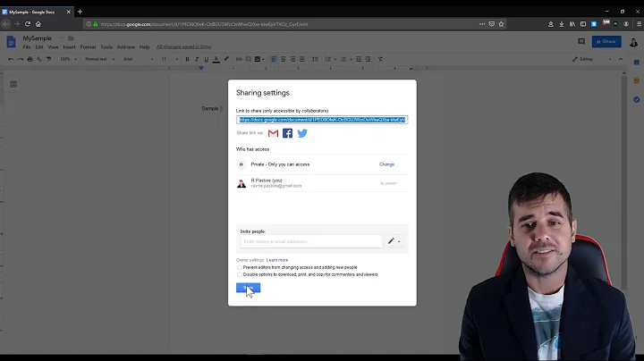Screen dimensions: 644x361
Task: Open the Bulleted list dropdown
Action: click(x=346, y=59)
